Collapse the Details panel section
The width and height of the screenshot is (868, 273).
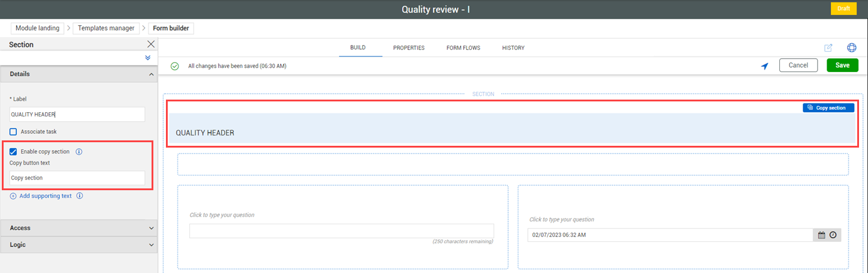(151, 74)
